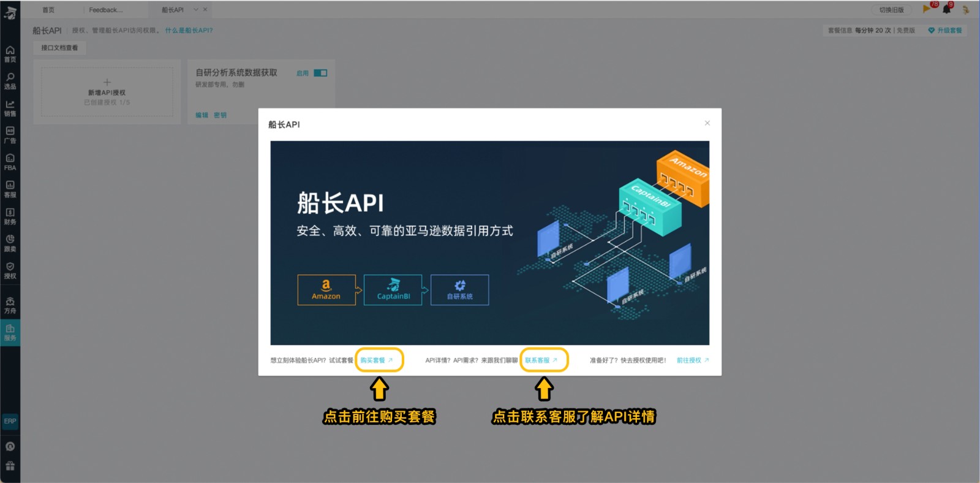The image size is (980, 483).
Task: Click the 研发部专用, 勿删 description text
Action: click(x=220, y=85)
